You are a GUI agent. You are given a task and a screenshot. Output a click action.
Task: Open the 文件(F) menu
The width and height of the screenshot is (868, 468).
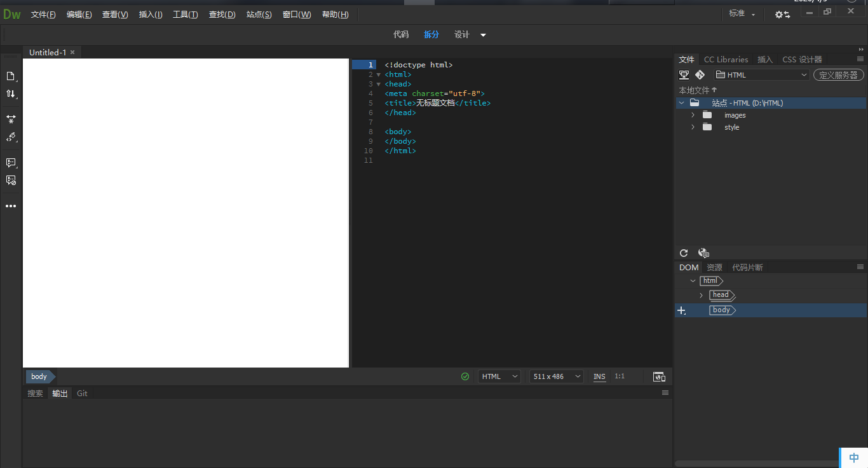(43, 15)
